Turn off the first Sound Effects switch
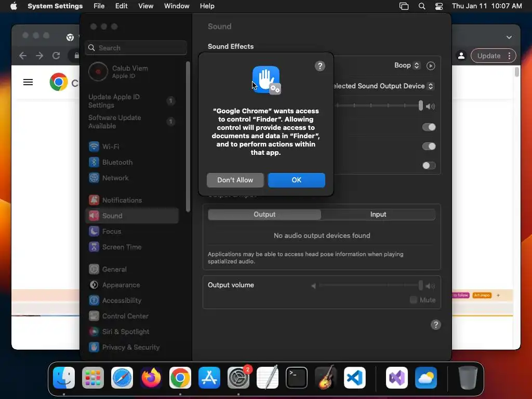532x399 pixels. pos(429,127)
